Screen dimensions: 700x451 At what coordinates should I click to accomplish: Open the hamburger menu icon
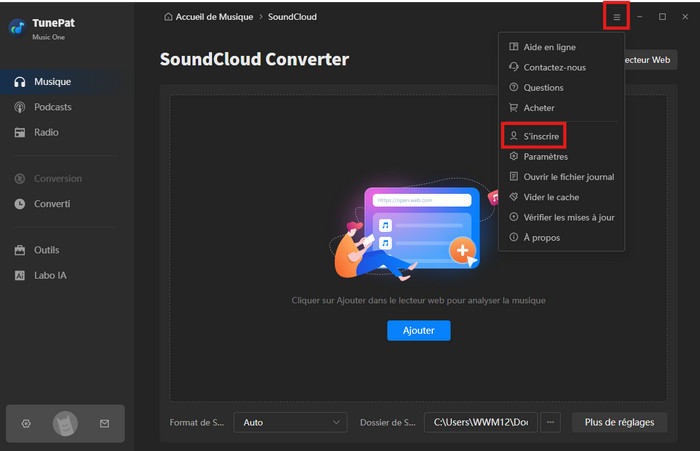[x=617, y=17]
